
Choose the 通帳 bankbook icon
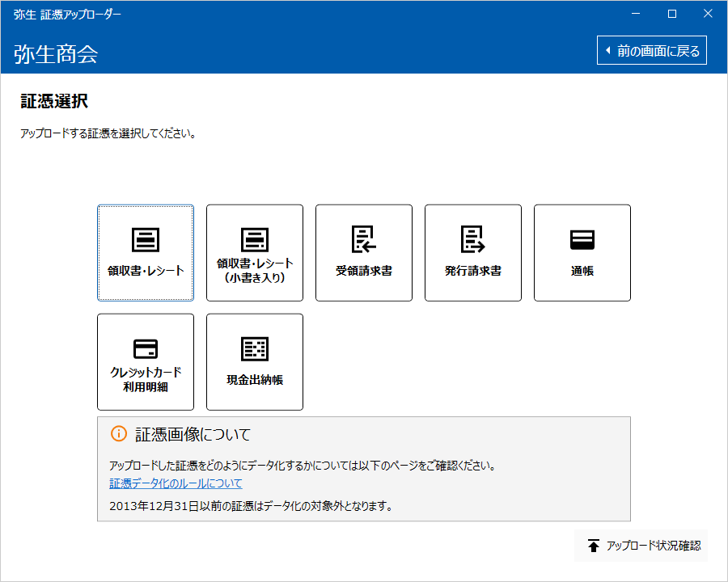[582, 239]
